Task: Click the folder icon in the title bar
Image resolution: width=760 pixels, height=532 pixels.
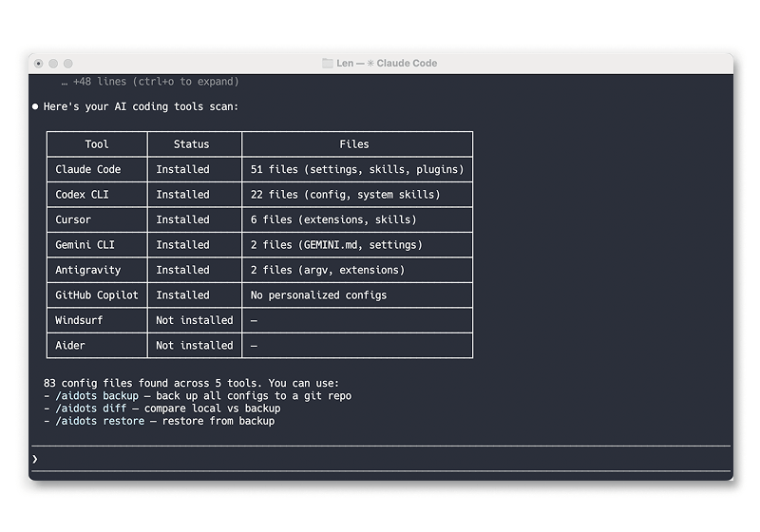Action: click(x=328, y=64)
